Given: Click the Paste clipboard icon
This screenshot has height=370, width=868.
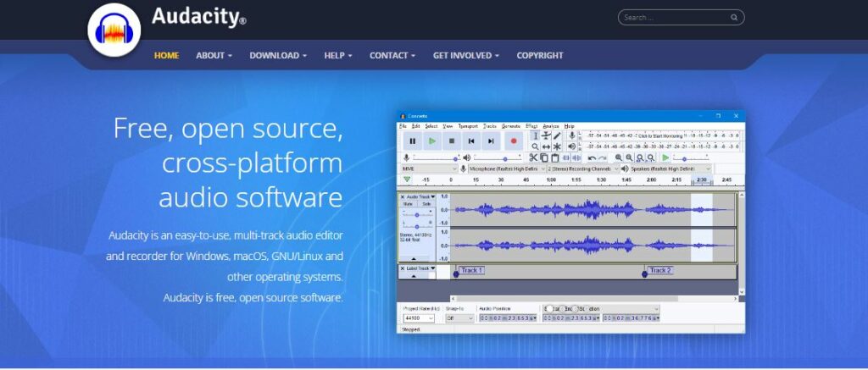Looking at the screenshot, I should click(x=554, y=158).
